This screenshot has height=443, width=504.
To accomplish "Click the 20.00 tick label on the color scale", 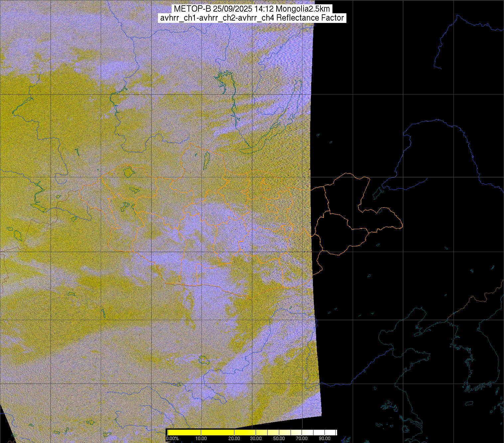I will 235,439.
